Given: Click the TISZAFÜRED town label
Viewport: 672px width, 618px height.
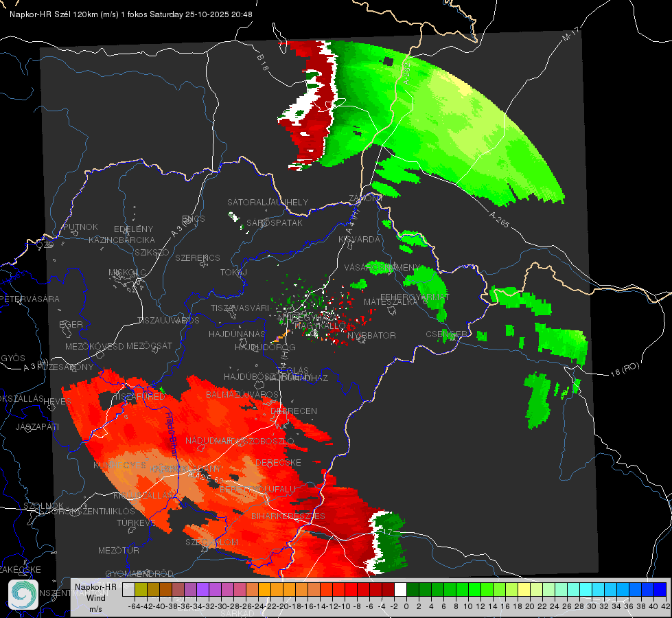Looking at the screenshot, I should click(x=139, y=397).
